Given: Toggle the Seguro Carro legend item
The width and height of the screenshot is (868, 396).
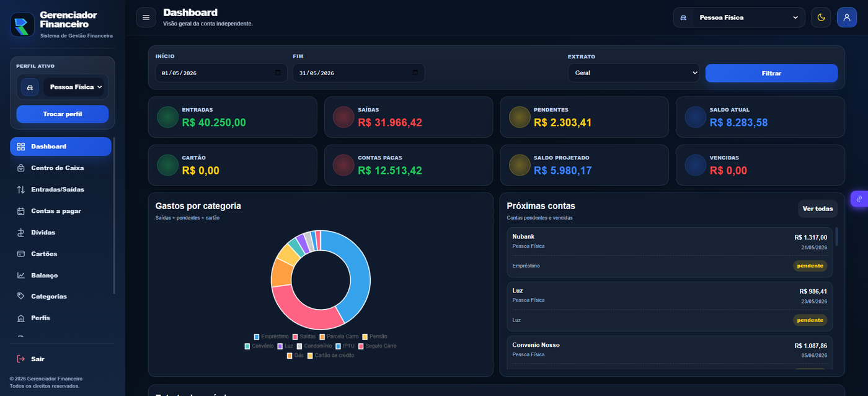Looking at the screenshot, I should [x=377, y=346].
